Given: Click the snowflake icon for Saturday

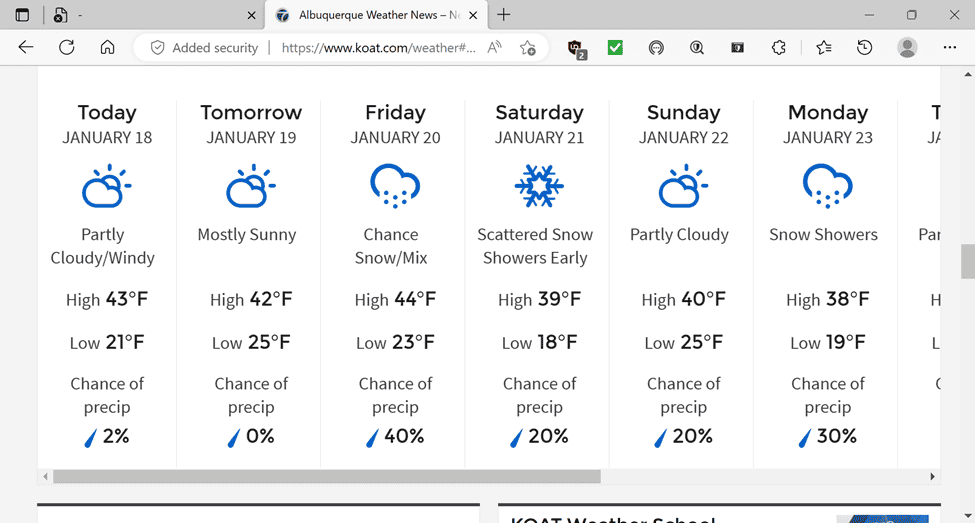Looking at the screenshot, I should [x=539, y=185].
